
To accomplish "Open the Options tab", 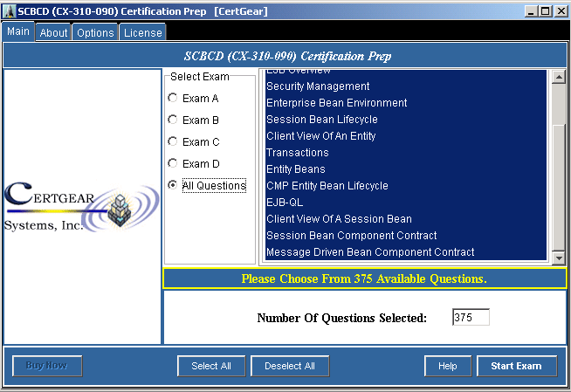I will click(x=95, y=33).
